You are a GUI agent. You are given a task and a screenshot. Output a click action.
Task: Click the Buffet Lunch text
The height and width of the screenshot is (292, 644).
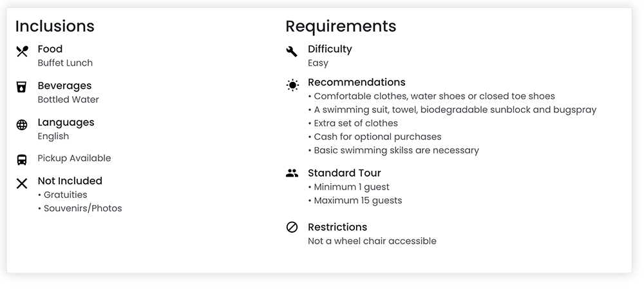pyautogui.click(x=65, y=63)
